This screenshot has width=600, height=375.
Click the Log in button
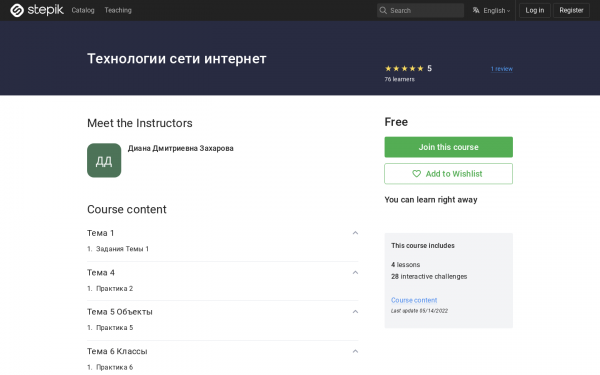pyautogui.click(x=535, y=10)
